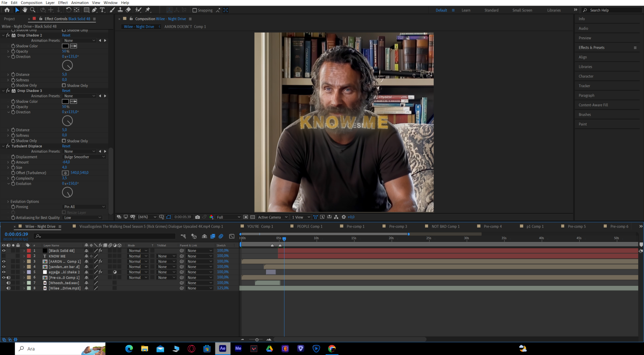Select the Rectangle shape tool

pyautogui.click(x=87, y=10)
